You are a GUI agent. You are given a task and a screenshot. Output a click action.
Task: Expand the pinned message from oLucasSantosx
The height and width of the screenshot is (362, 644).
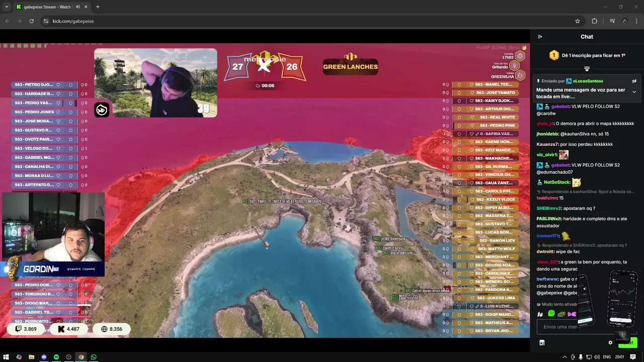tap(634, 92)
